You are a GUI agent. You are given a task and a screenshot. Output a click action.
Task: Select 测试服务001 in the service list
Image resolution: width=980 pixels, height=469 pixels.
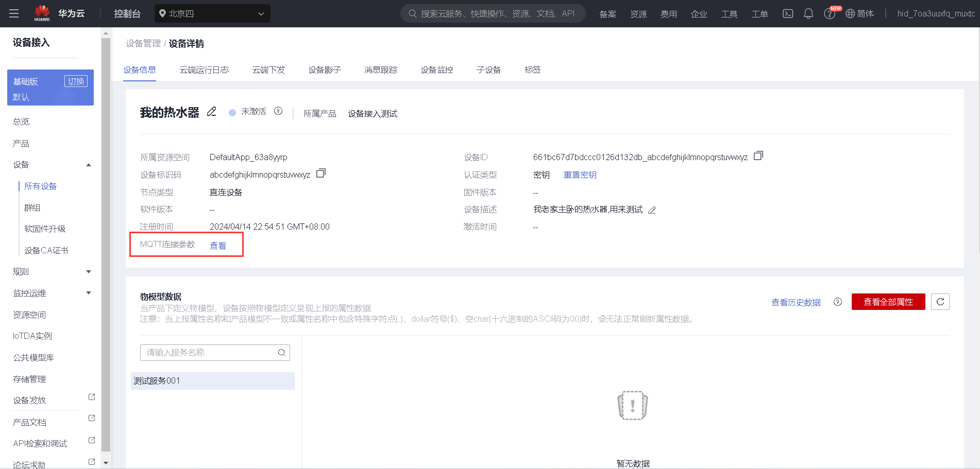click(x=213, y=381)
